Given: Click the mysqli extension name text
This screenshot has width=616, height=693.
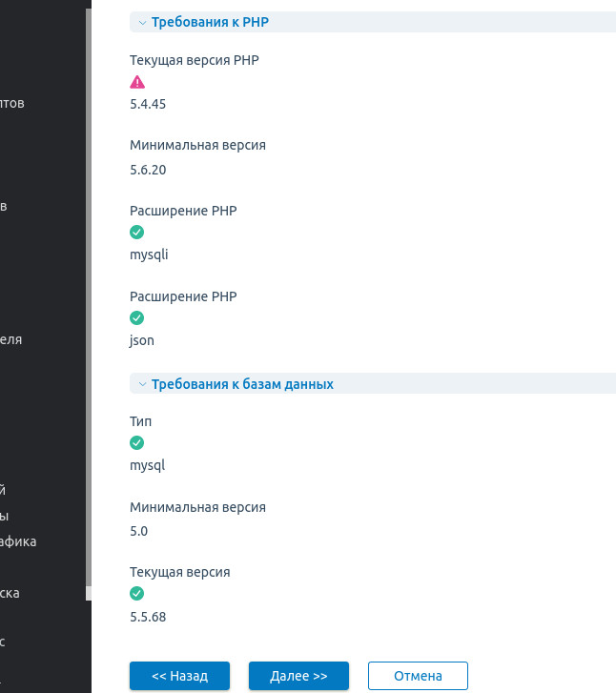Looking at the screenshot, I should (149, 255).
